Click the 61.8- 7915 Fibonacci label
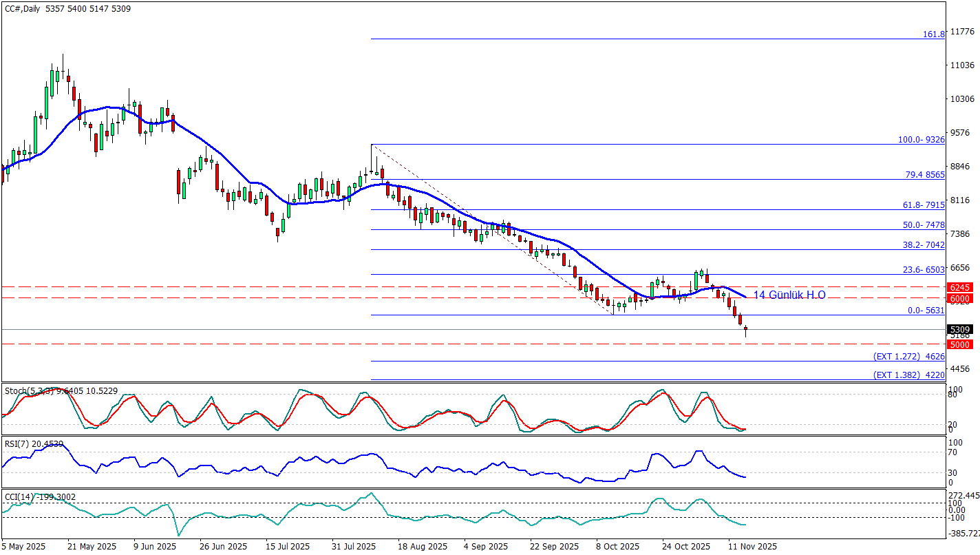 tap(922, 205)
